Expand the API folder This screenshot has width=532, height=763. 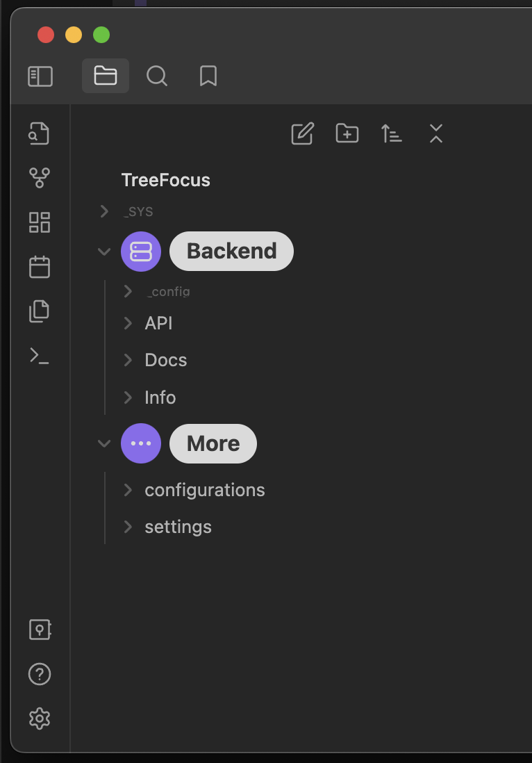click(128, 323)
